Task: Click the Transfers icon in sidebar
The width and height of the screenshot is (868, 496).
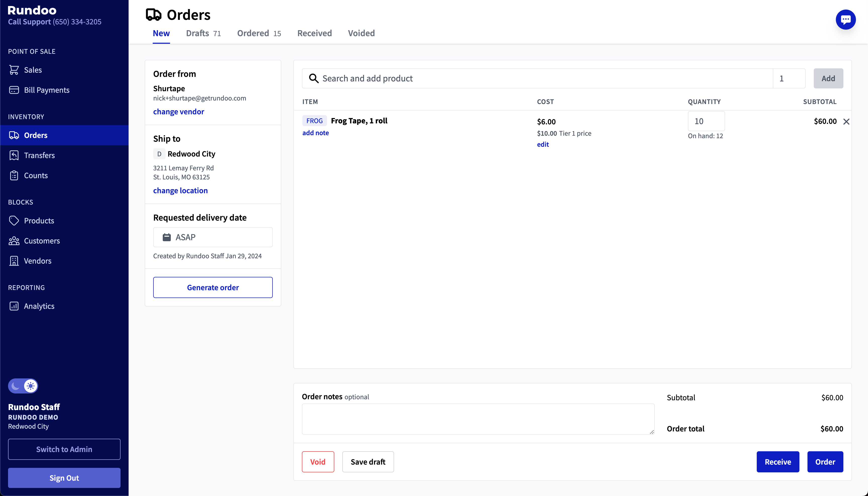Action: [x=14, y=155]
